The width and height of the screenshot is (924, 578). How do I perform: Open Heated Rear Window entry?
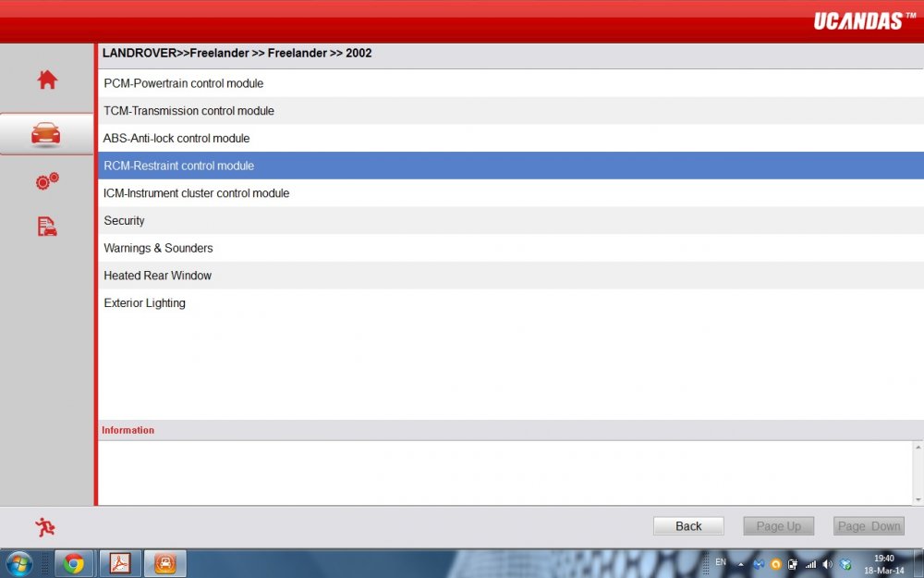(510, 275)
